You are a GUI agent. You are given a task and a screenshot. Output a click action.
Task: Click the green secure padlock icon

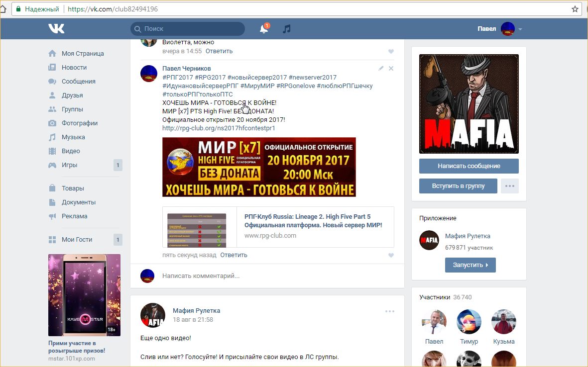(x=18, y=8)
